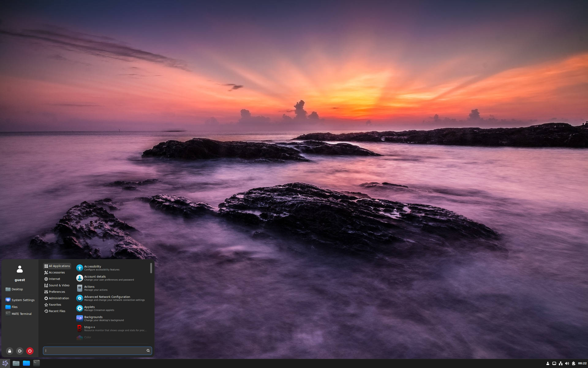Open System Settings from the sidebar
The image size is (588, 368).
[20, 300]
